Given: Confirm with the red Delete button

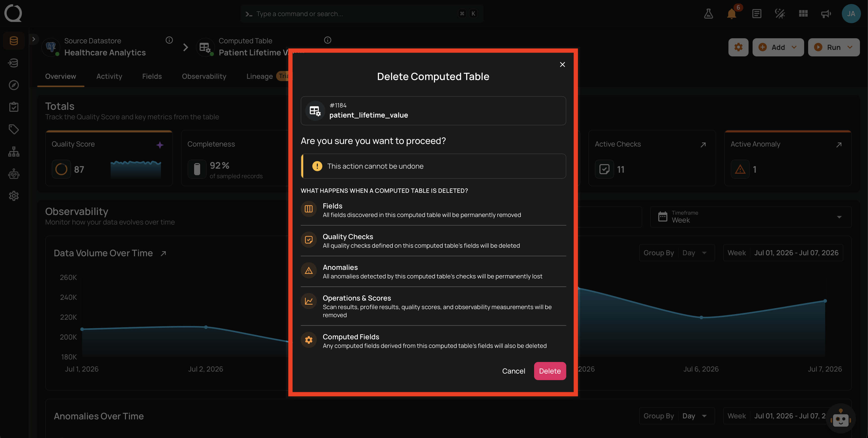Looking at the screenshot, I should [x=550, y=371].
